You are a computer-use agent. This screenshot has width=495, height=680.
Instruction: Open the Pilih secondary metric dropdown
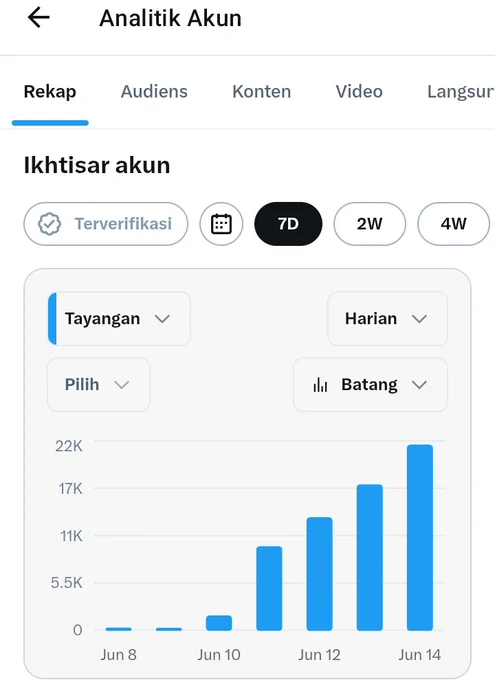coord(98,385)
